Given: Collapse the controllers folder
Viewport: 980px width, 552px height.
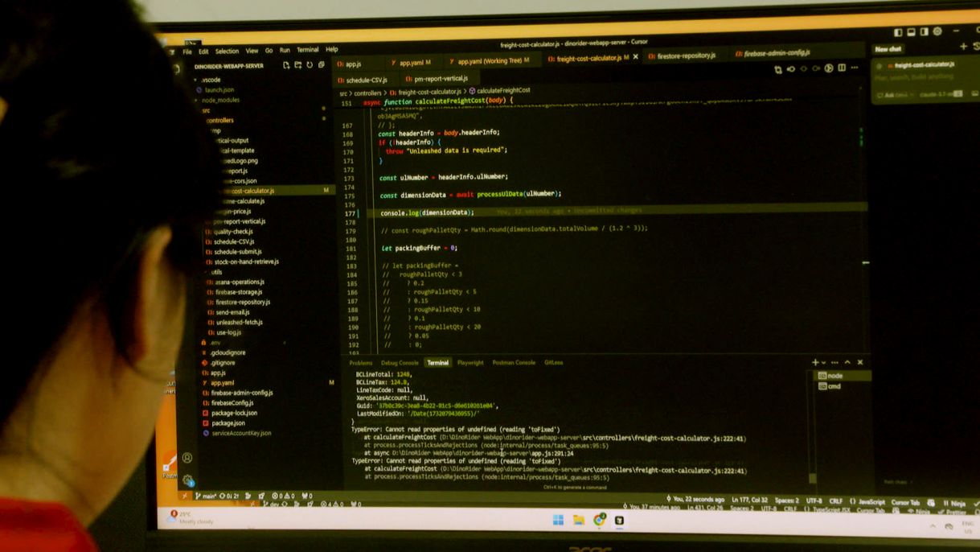Looking at the screenshot, I should (219, 120).
